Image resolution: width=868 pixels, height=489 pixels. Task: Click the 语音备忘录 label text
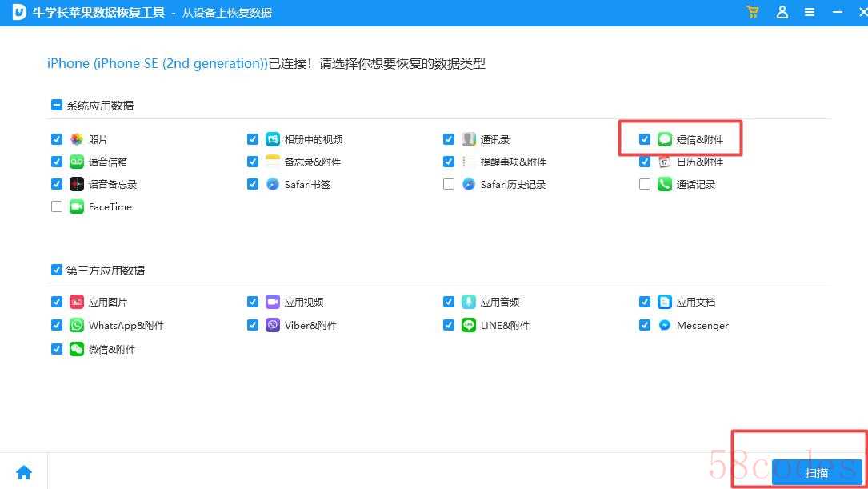click(112, 184)
